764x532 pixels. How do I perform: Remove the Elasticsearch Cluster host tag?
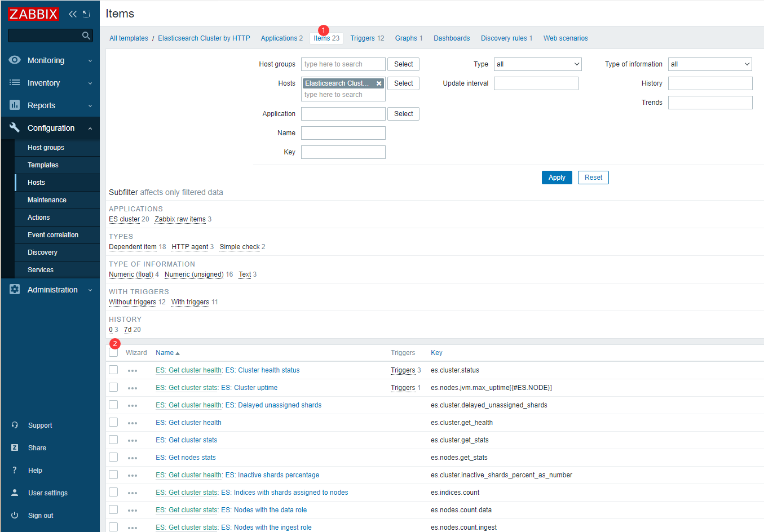pyautogui.click(x=379, y=83)
